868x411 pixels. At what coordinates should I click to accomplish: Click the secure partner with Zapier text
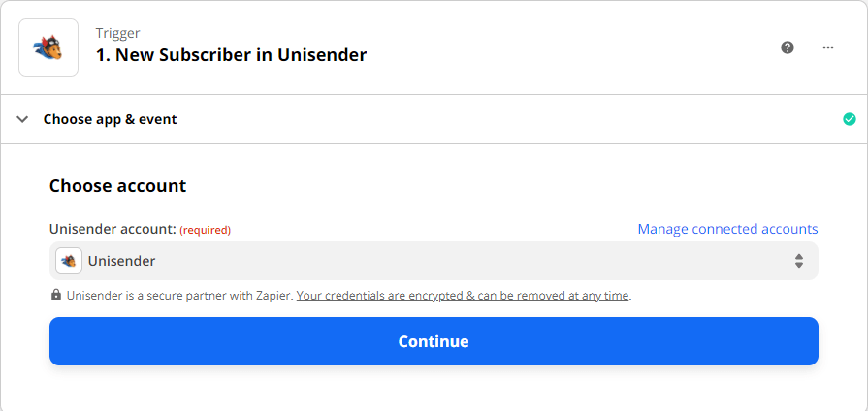179,296
